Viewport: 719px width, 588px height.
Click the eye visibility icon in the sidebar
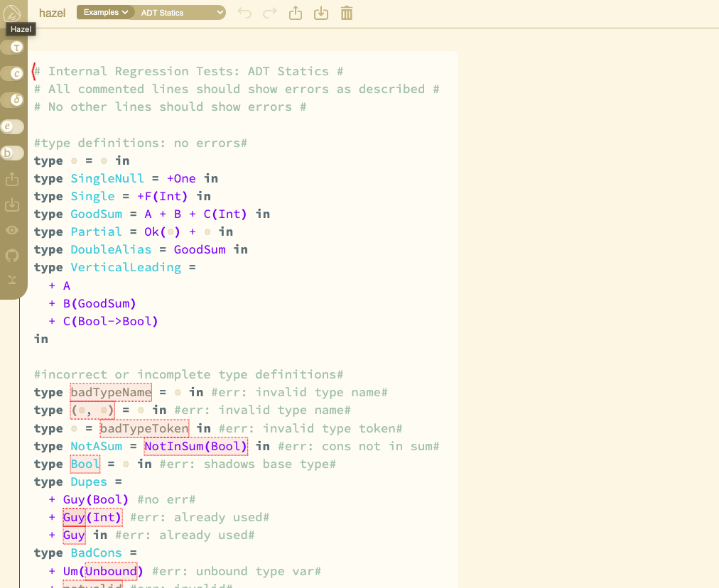12,230
